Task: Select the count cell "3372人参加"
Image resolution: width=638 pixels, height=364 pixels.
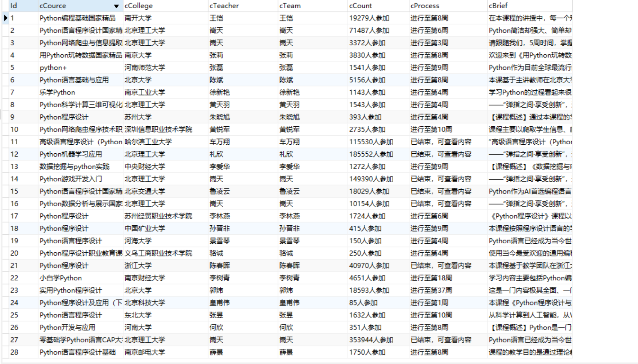Action: [x=378, y=43]
